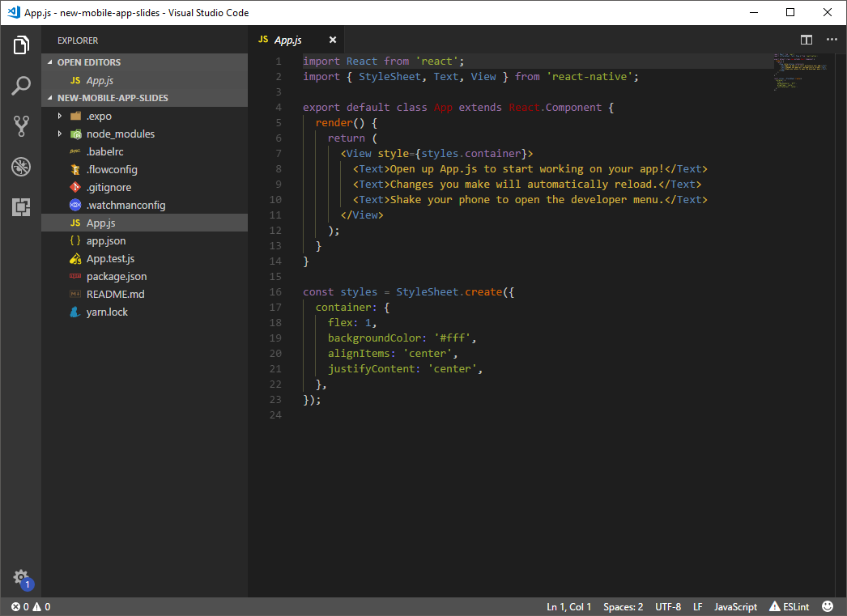Open the app.json file

145,240
